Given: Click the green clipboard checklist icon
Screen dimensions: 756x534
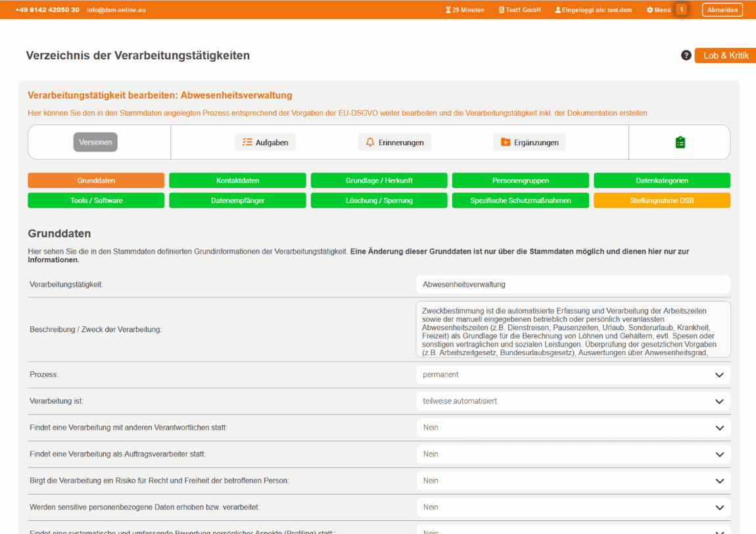Looking at the screenshot, I should [680, 142].
